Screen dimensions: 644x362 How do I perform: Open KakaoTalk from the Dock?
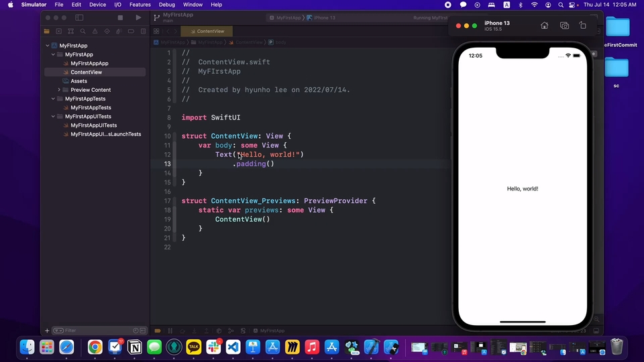(x=194, y=347)
